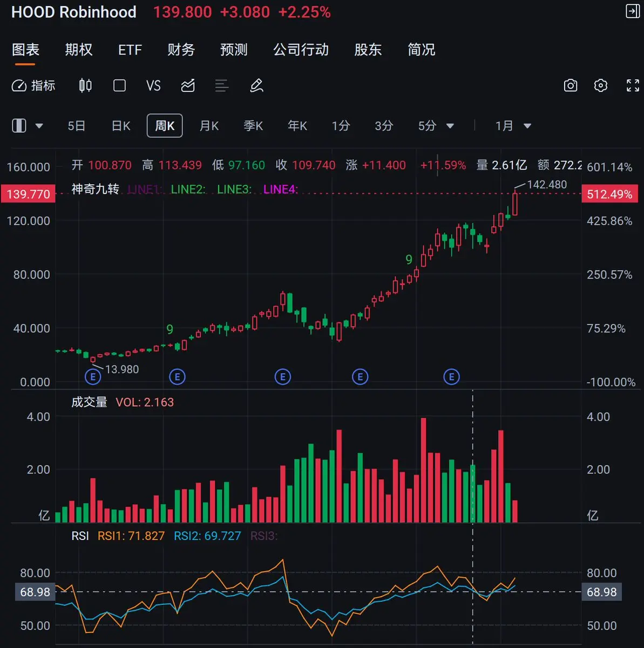
Task: Select the 3分 timeframe
Action: [x=384, y=126]
